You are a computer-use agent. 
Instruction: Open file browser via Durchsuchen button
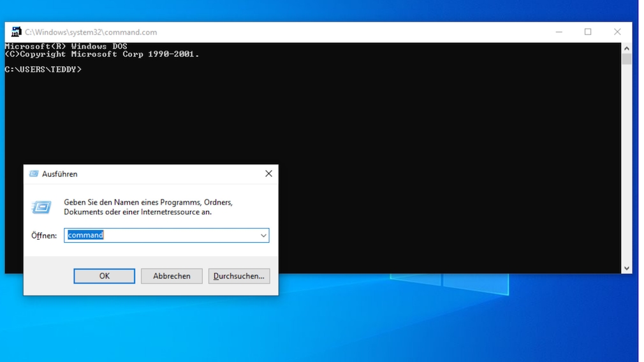(x=239, y=276)
